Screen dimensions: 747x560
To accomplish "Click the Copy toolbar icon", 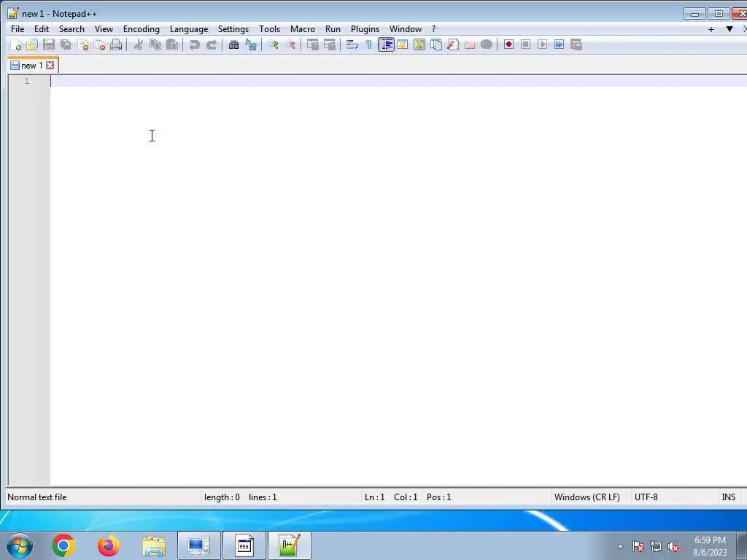I will coord(155,44).
